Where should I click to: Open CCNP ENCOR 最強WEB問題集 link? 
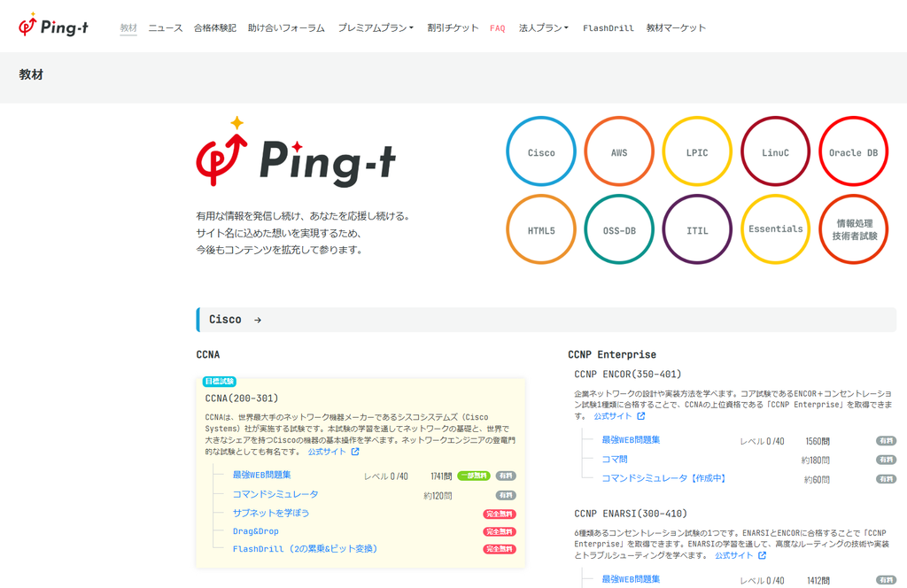pyautogui.click(x=631, y=440)
